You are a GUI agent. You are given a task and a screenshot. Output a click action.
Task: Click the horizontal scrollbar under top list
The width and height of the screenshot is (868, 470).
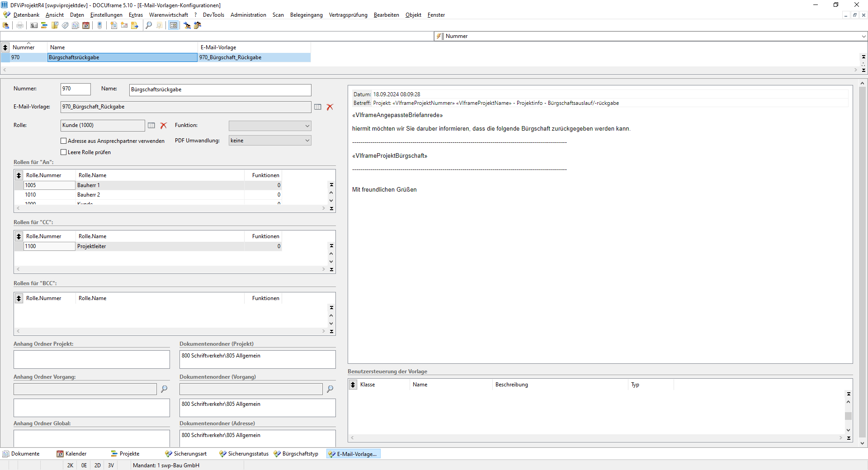(430, 70)
